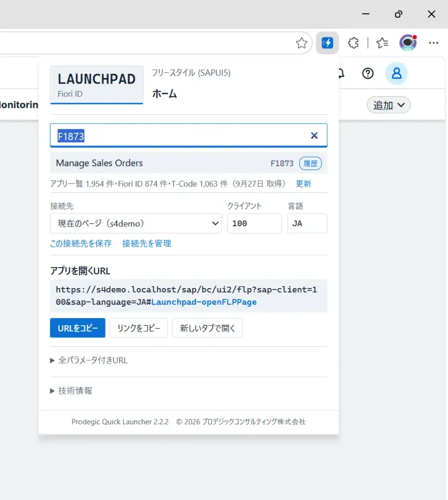This screenshot has width=448, height=500.
Task: Click the F1873 search input field
Action: (x=188, y=136)
